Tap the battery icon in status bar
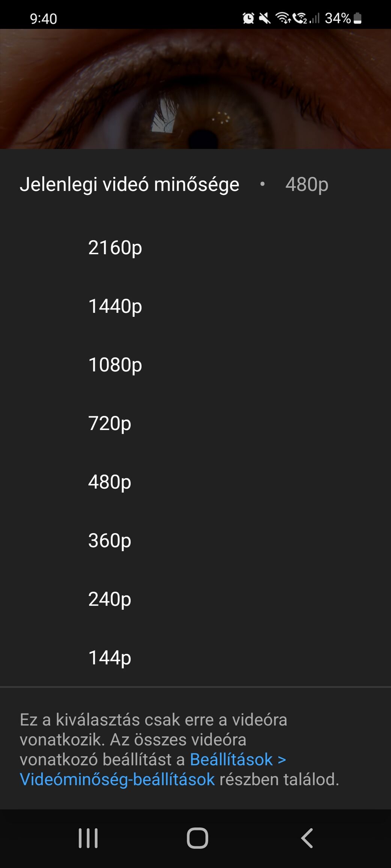The width and height of the screenshot is (391, 868). (358, 18)
